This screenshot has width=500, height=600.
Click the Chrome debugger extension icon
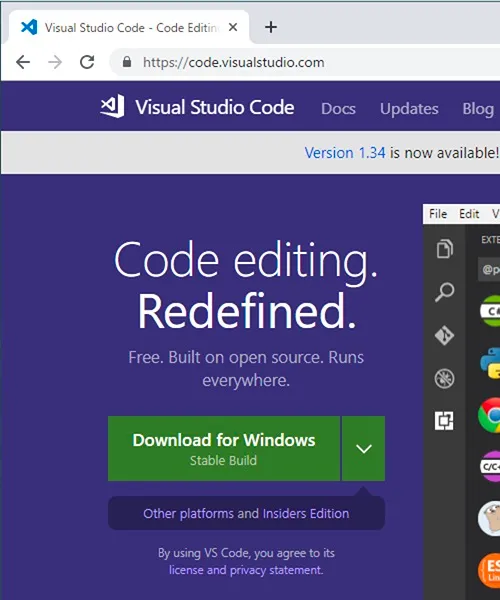pyautogui.click(x=489, y=415)
